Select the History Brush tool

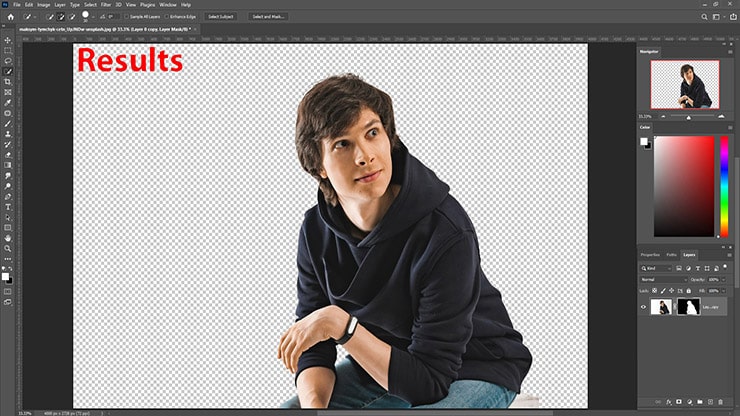point(8,144)
